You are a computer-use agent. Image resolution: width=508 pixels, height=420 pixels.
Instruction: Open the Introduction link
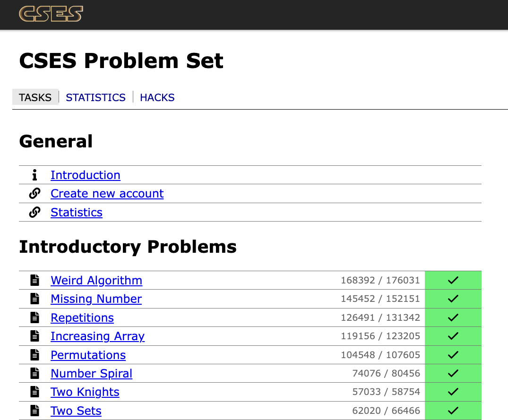click(x=86, y=175)
